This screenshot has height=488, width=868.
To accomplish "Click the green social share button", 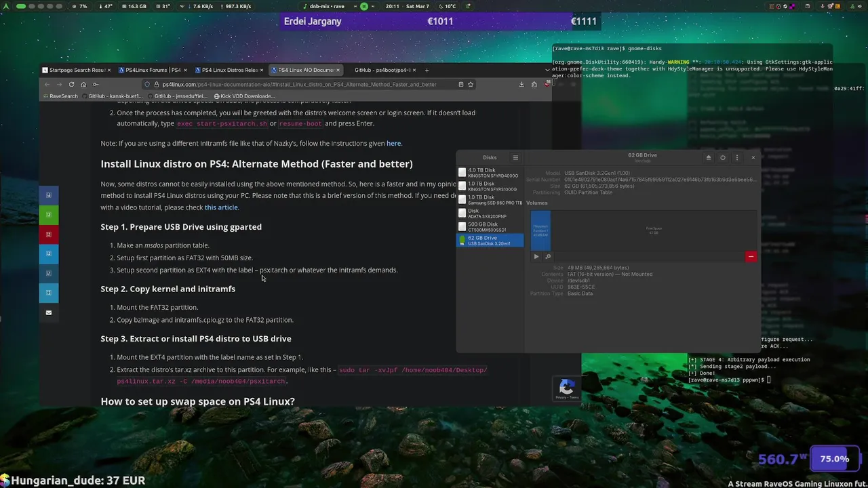I will tap(48, 215).
